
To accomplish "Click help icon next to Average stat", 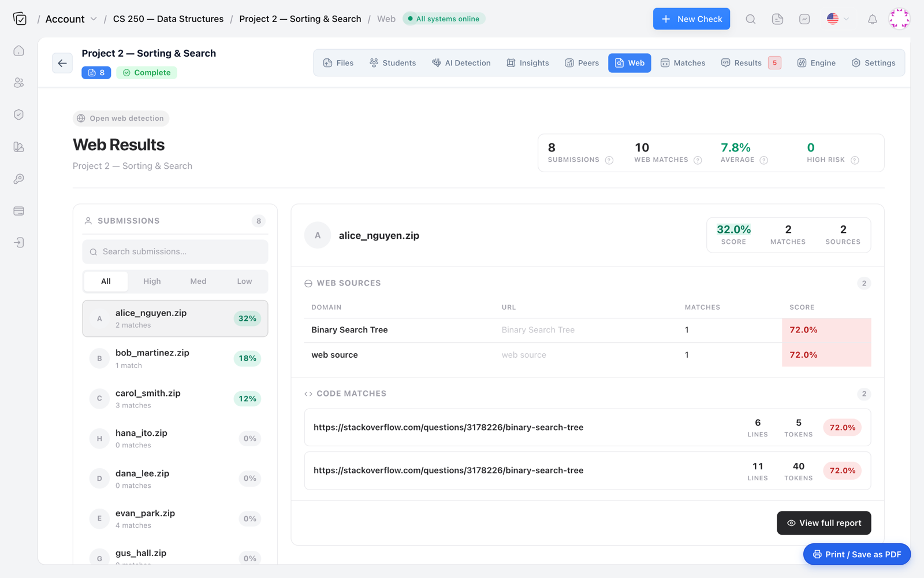I will click(763, 160).
